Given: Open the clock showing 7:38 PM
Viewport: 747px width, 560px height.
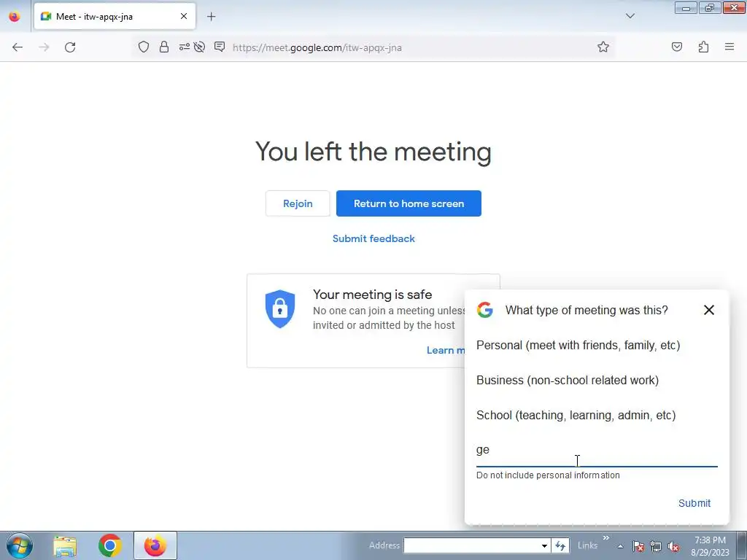Looking at the screenshot, I should pos(711,546).
